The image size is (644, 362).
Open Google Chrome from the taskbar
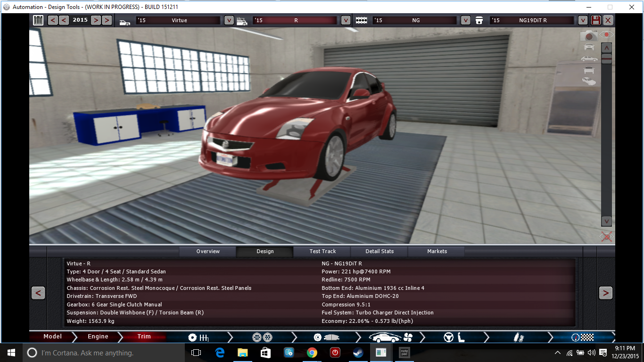click(x=312, y=353)
